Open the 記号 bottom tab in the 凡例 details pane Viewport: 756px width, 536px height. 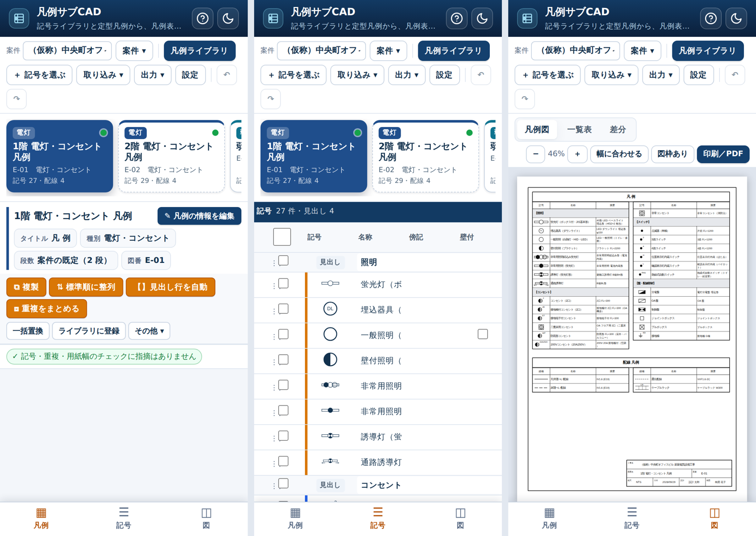[123, 518]
